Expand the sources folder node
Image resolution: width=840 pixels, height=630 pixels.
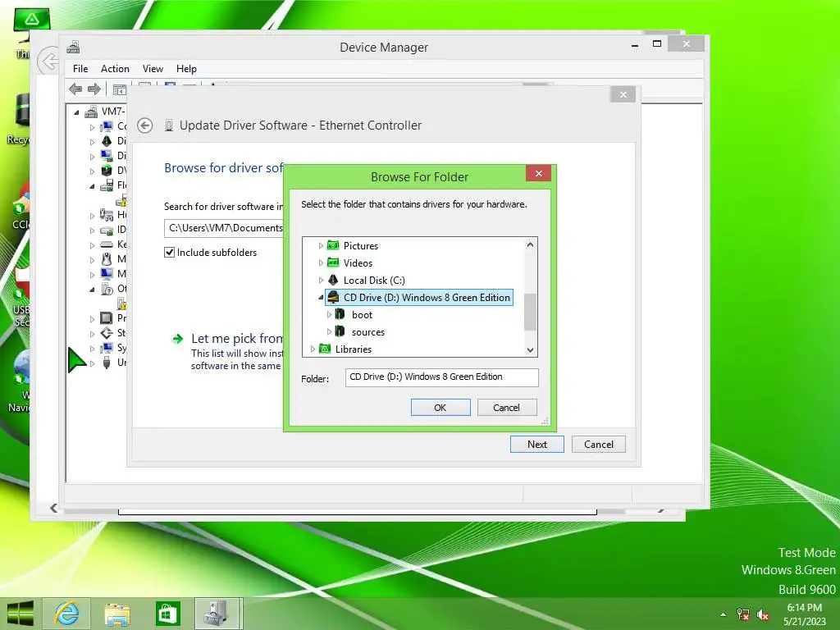pyautogui.click(x=329, y=331)
